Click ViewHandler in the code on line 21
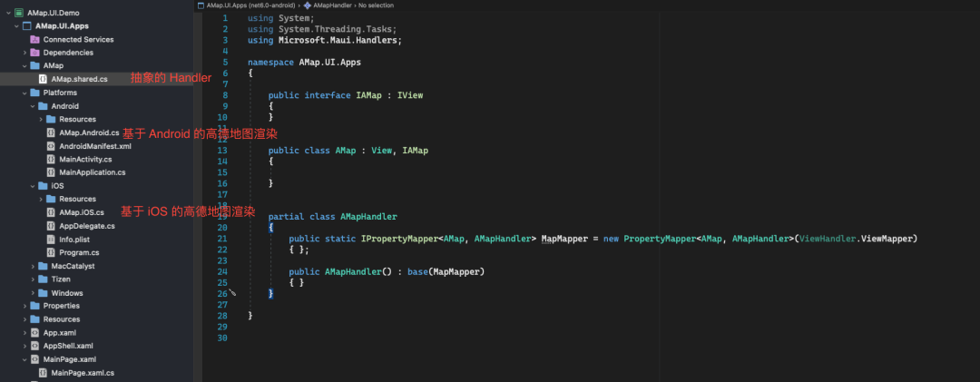Image resolution: width=980 pixels, height=382 pixels. [x=828, y=239]
